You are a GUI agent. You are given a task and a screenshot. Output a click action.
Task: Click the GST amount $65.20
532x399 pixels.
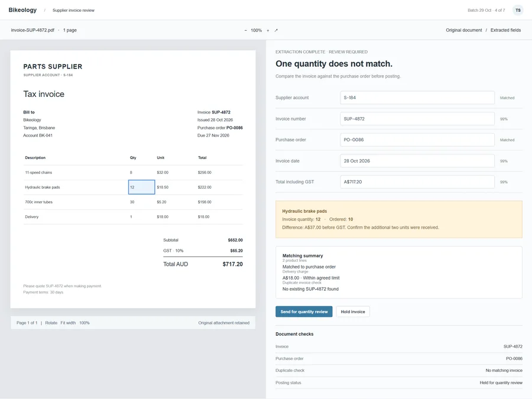[x=236, y=251]
